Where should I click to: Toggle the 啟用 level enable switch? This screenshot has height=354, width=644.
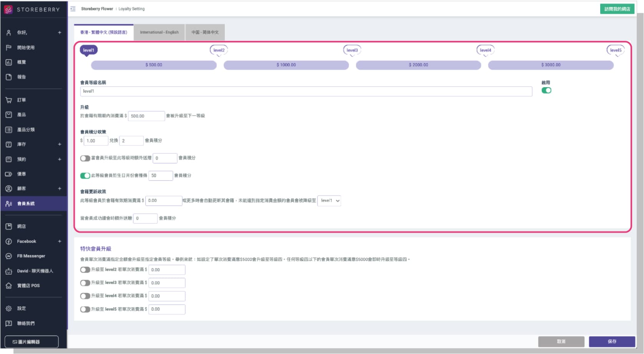point(546,90)
